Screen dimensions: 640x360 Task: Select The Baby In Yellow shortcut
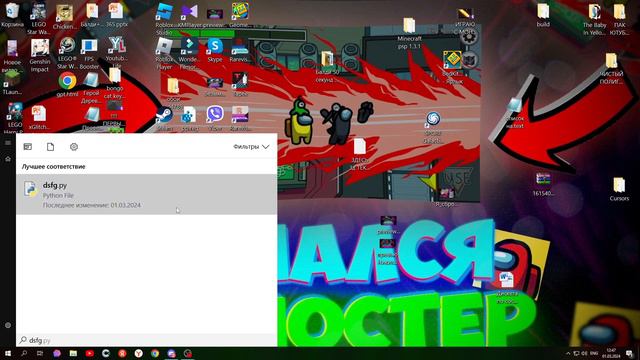pyautogui.click(x=594, y=20)
